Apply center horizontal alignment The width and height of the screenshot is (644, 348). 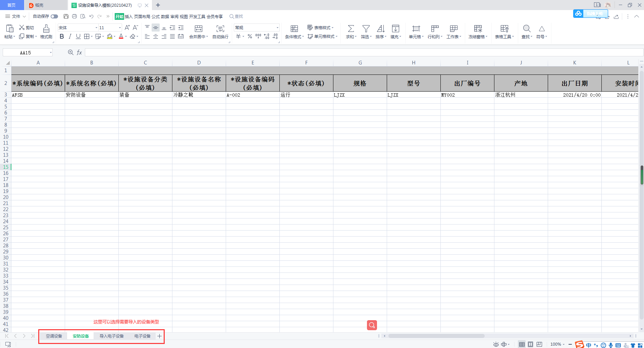point(156,37)
